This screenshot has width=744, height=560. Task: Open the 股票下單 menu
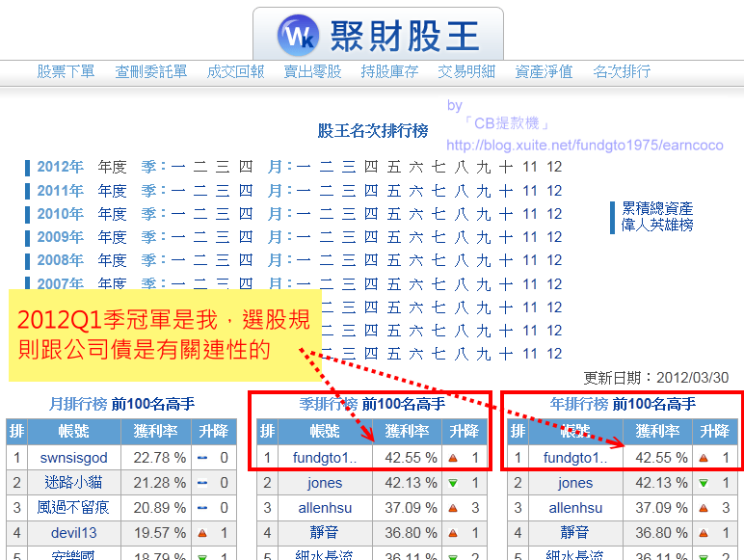pos(66,71)
